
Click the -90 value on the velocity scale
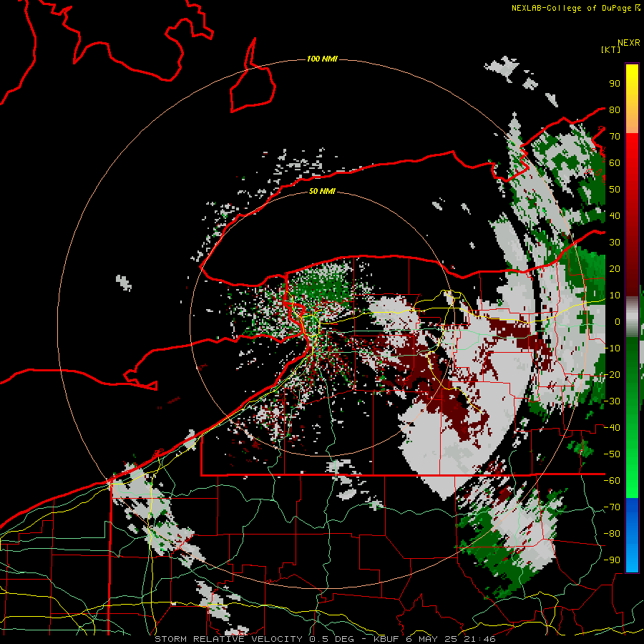(612, 560)
